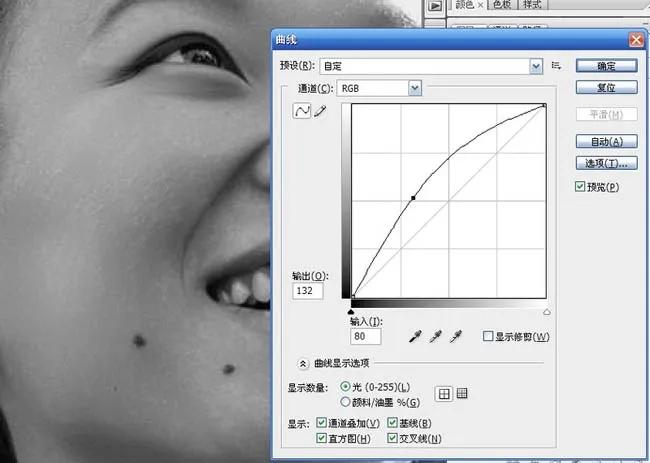Viewport: 650px width, 463px height.
Task: Toggle the 直方图(H) histogram checkbox
Action: click(321, 438)
